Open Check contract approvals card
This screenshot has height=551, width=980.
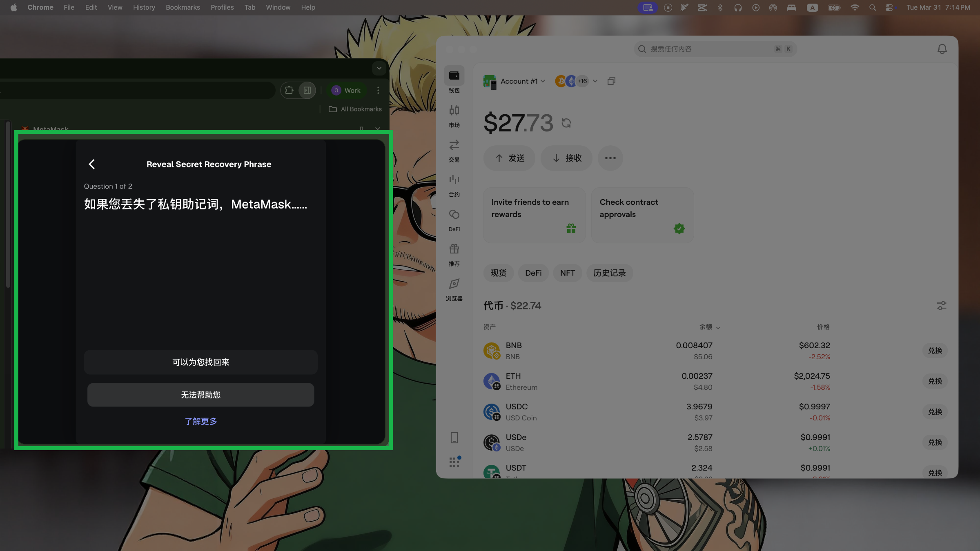(642, 215)
